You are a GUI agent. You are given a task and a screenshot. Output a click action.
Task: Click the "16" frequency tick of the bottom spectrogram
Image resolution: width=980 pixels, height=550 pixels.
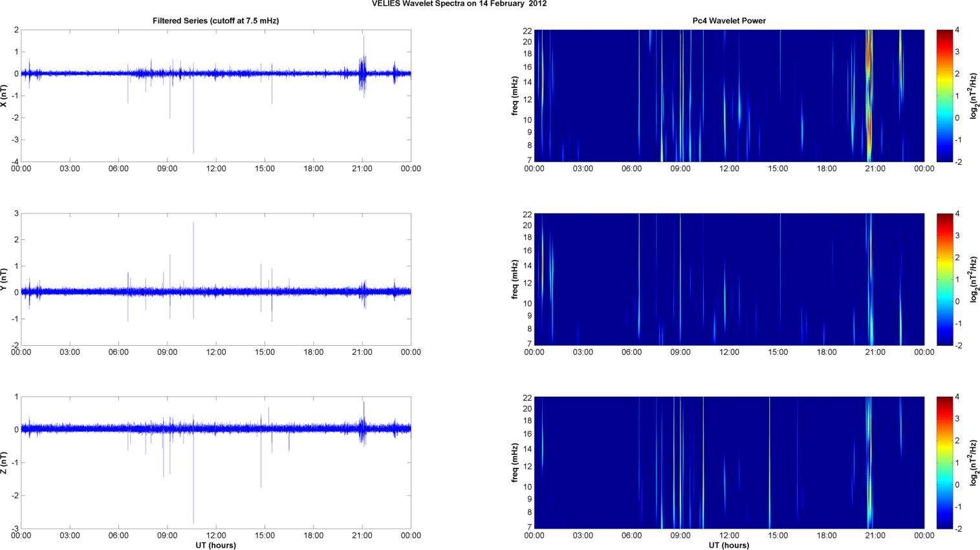pos(527,434)
